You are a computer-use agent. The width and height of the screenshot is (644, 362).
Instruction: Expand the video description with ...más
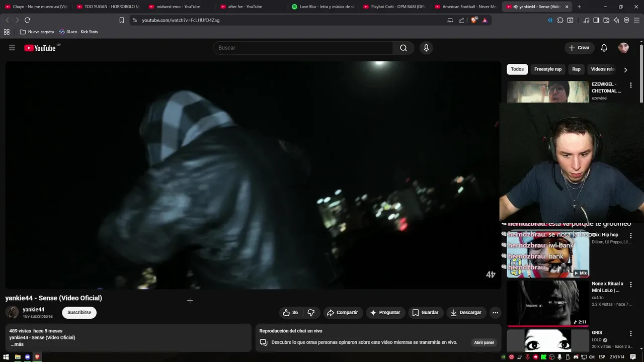17,344
